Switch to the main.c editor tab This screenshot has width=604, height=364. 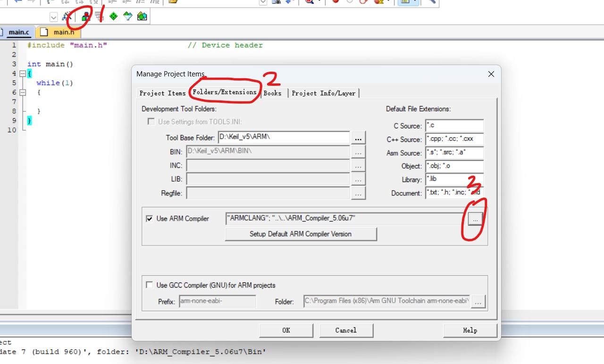[x=17, y=32]
